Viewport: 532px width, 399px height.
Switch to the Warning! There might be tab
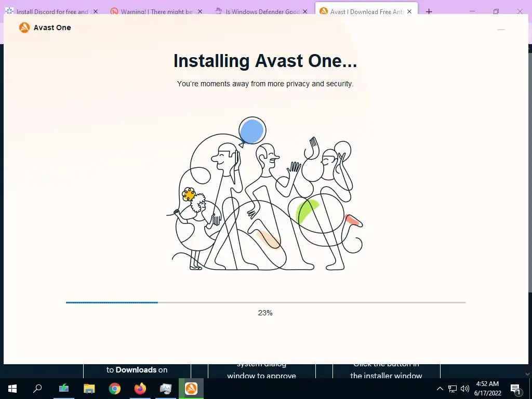click(x=157, y=11)
